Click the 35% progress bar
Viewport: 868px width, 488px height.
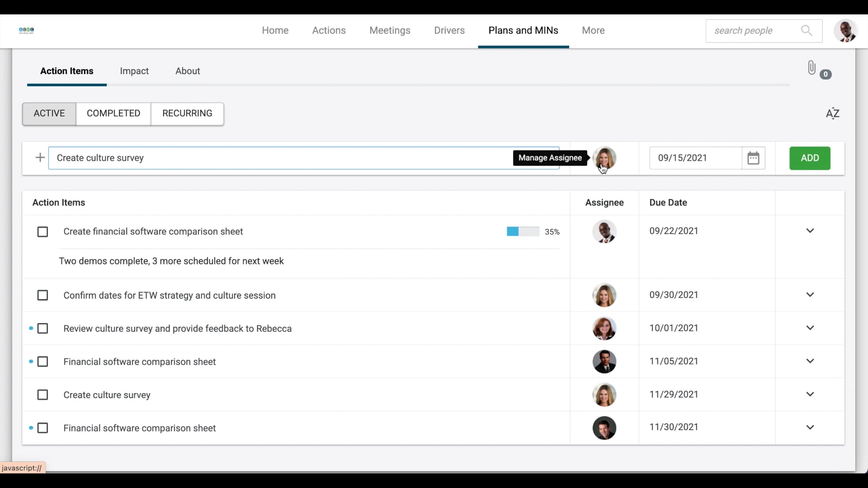(x=523, y=231)
